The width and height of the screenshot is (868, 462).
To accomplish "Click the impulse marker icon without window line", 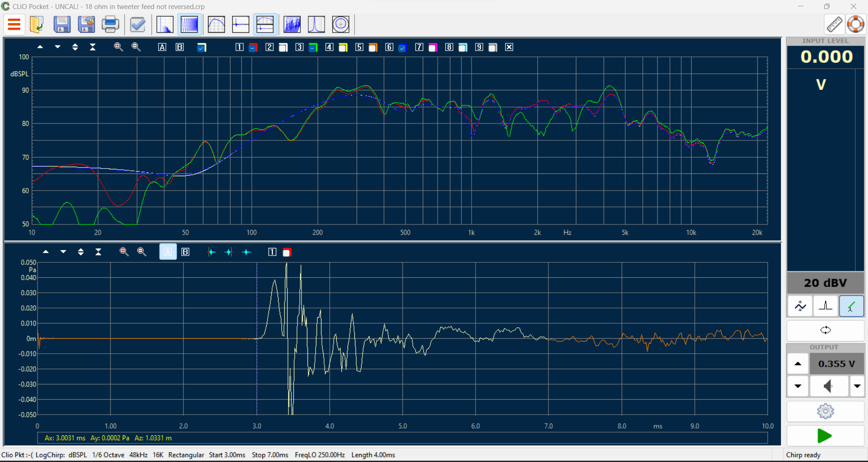I will coord(246,252).
